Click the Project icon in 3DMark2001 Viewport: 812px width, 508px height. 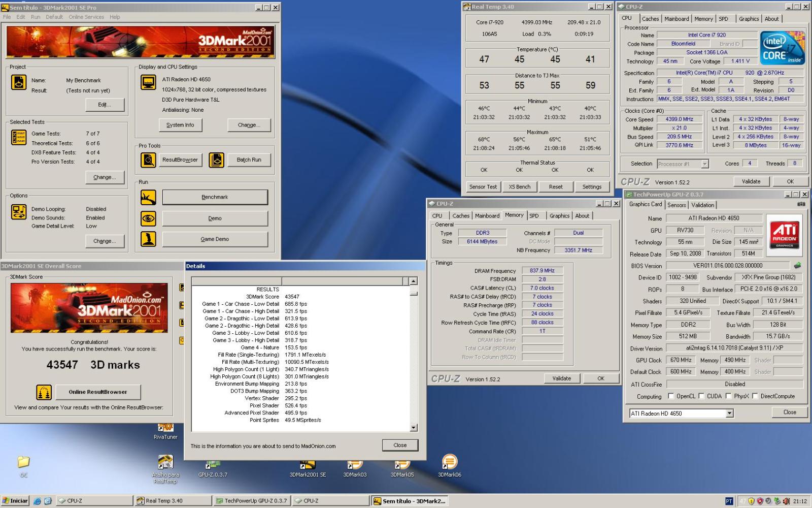click(x=19, y=82)
